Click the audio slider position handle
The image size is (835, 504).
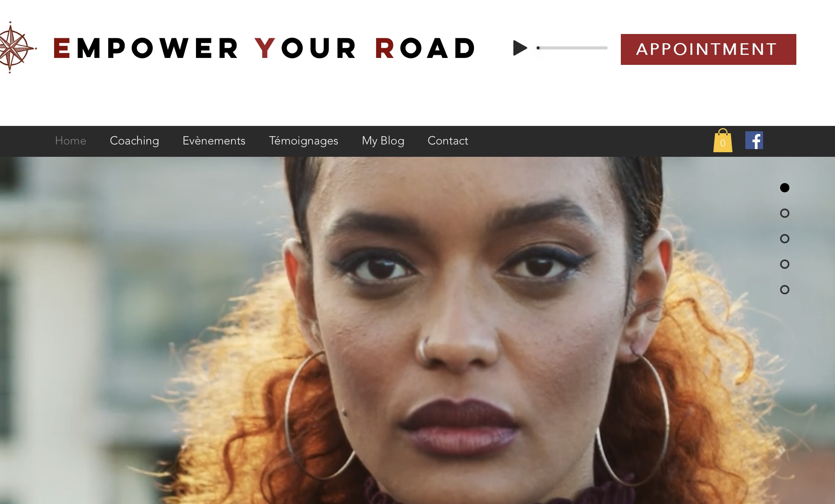[538, 48]
